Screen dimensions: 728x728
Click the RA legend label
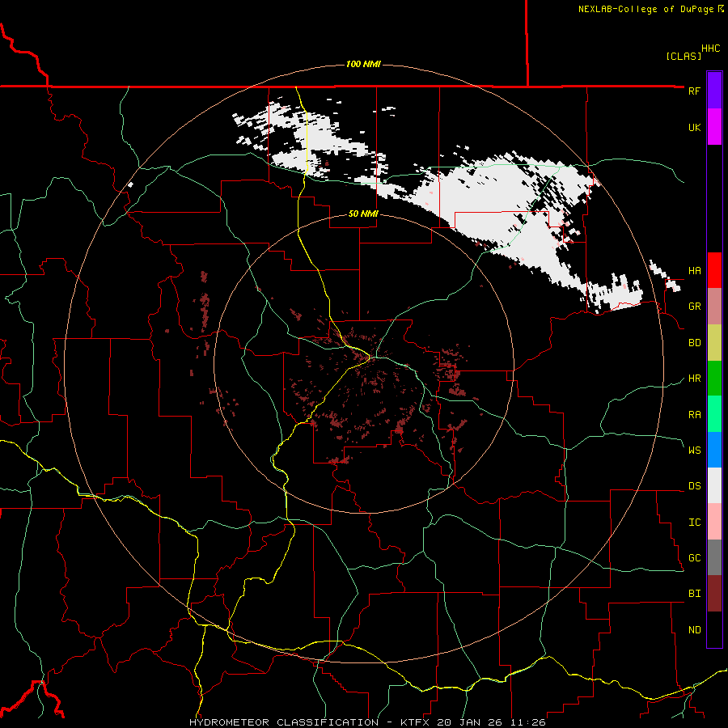[x=694, y=414]
